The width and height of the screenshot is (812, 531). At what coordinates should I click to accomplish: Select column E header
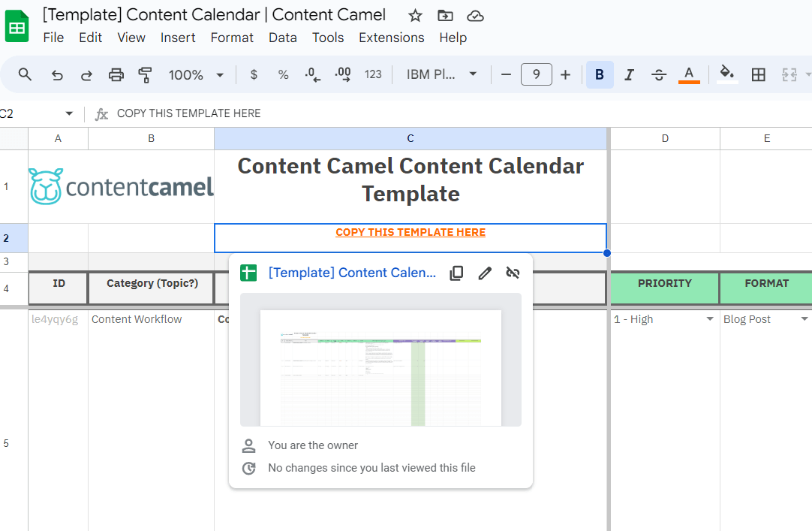[x=766, y=138]
